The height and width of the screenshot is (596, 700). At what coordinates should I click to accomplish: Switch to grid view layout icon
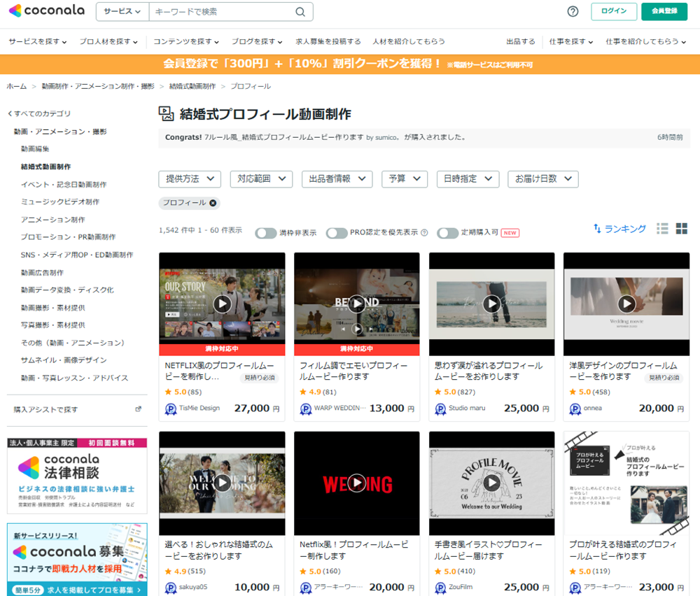[682, 229]
